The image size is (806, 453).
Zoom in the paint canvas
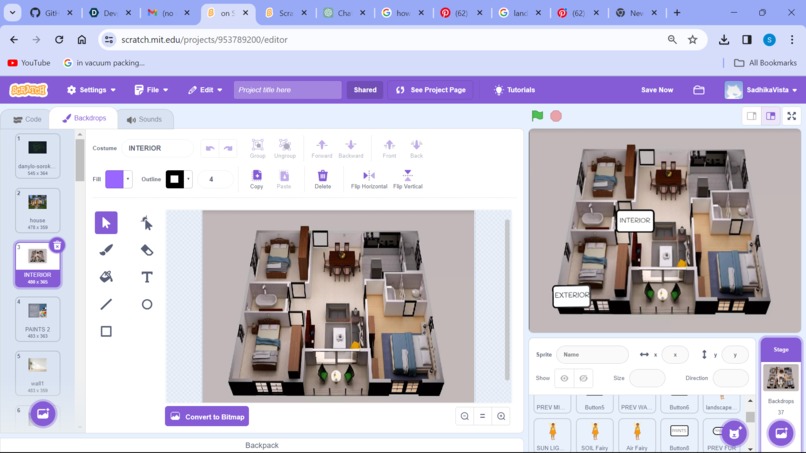tap(501, 416)
